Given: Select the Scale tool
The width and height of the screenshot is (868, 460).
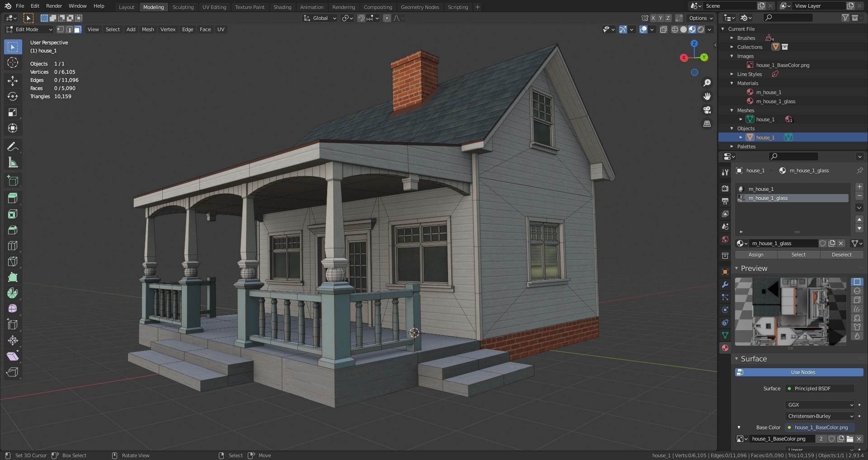Looking at the screenshot, I should pos(13,112).
